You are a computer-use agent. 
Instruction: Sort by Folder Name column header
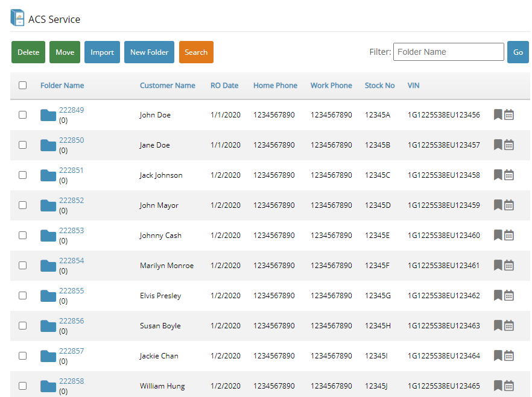pyautogui.click(x=62, y=86)
